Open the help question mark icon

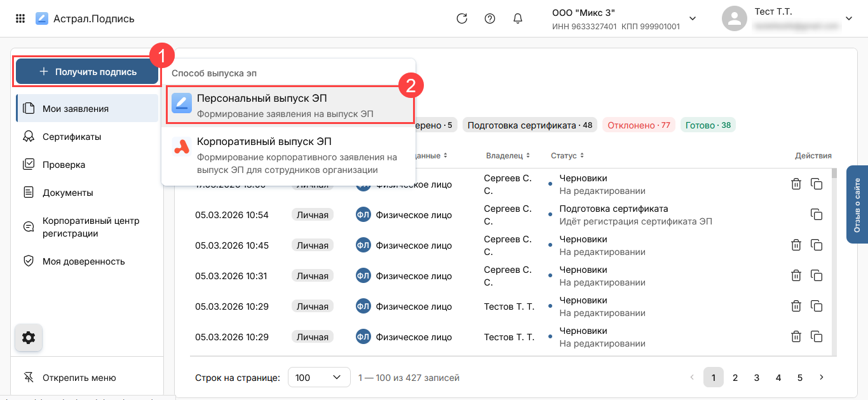coord(490,18)
